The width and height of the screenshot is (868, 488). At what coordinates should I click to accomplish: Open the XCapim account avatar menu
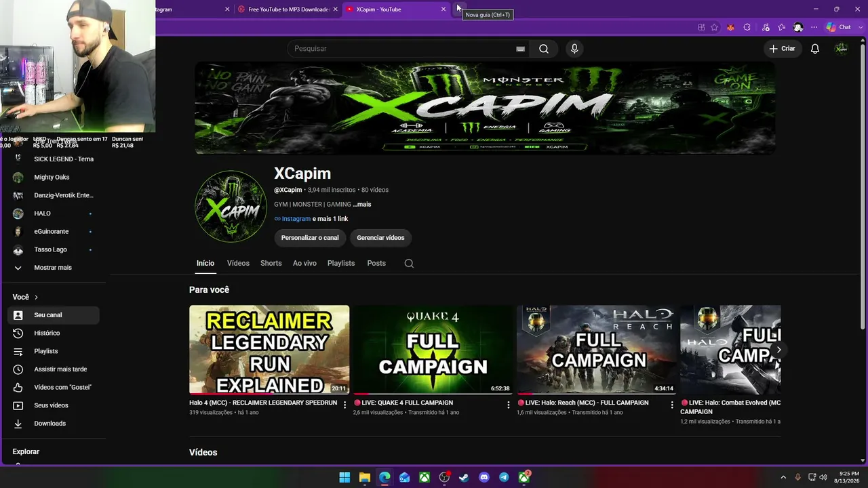tap(842, 49)
